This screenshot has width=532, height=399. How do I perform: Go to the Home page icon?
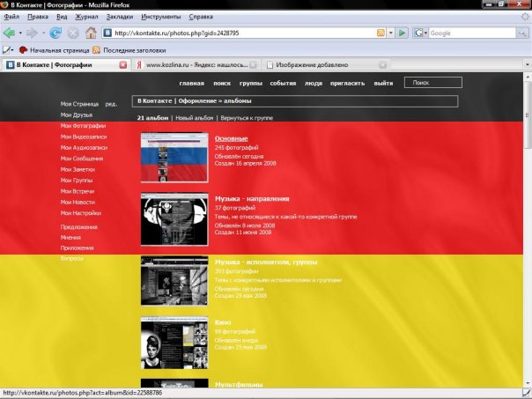tap(91, 33)
